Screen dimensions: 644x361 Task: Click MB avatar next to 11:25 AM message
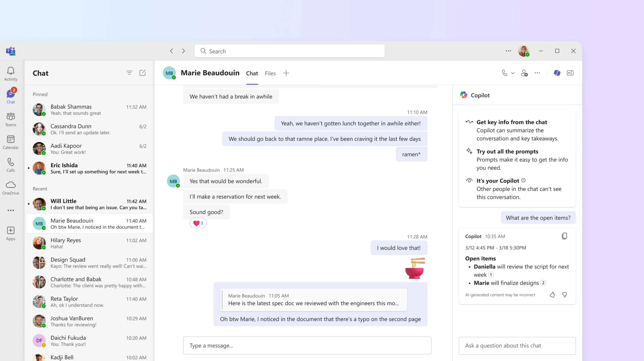coord(173,181)
